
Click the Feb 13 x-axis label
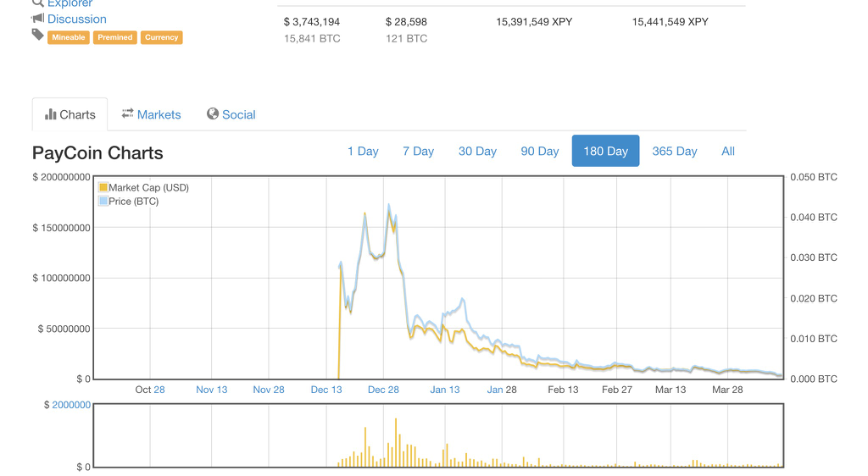click(563, 390)
